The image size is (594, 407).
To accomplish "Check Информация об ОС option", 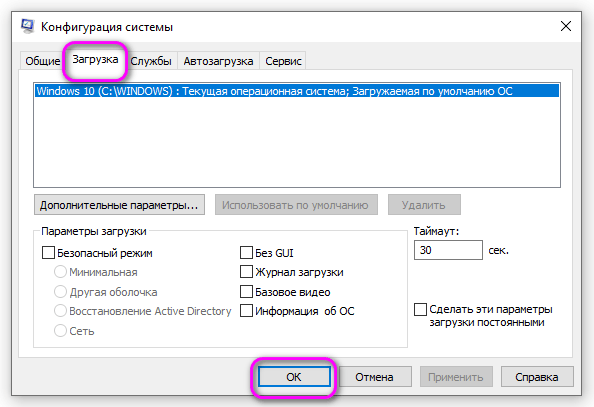I will coord(246,311).
